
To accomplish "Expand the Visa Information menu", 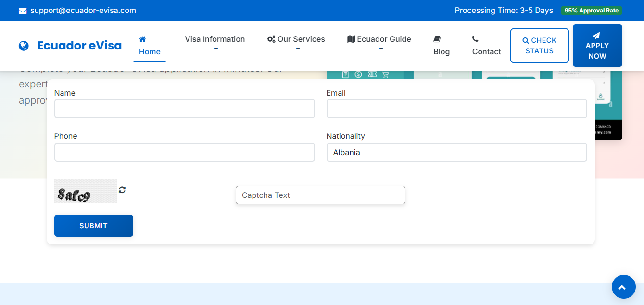I will pyautogui.click(x=215, y=39).
